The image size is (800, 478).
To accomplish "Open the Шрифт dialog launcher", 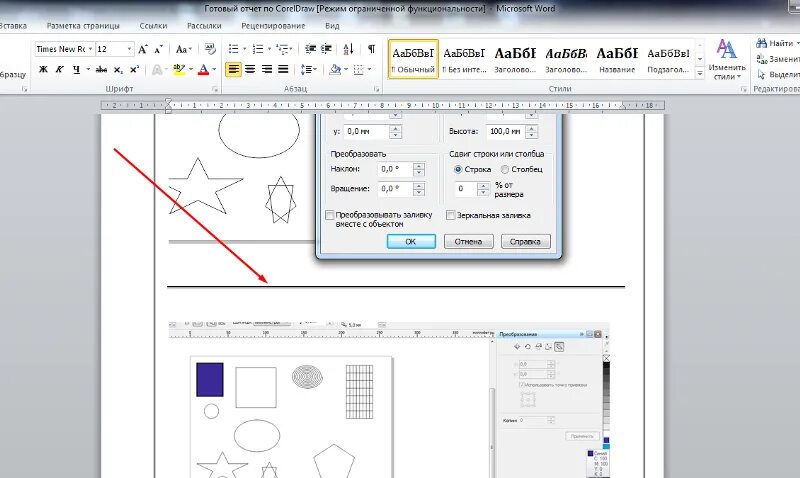I will pos(215,89).
